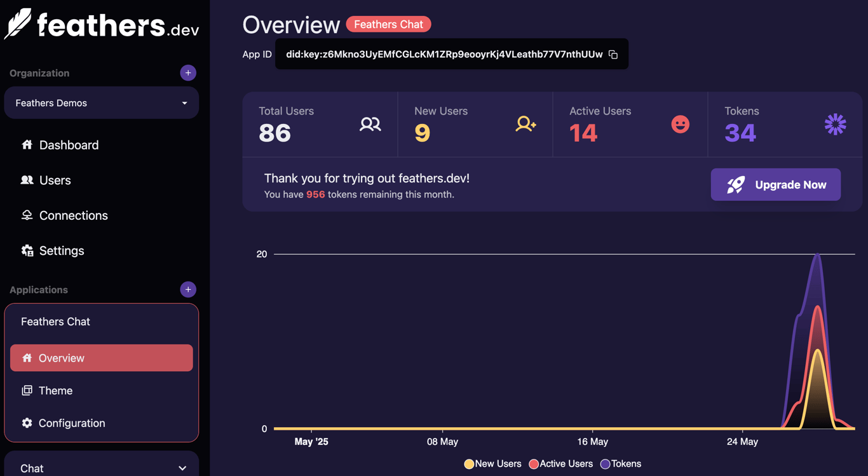Click the Active Users count 14
This screenshot has height=476, width=868.
pyautogui.click(x=583, y=133)
